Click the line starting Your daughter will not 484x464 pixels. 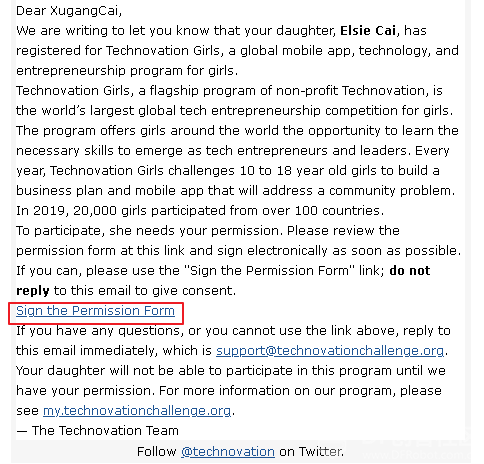pyautogui.click(x=231, y=371)
